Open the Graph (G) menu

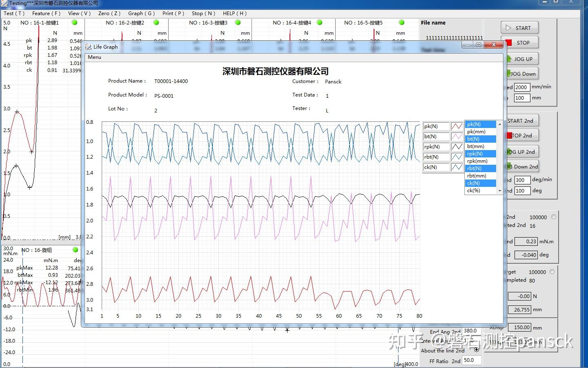pos(141,13)
